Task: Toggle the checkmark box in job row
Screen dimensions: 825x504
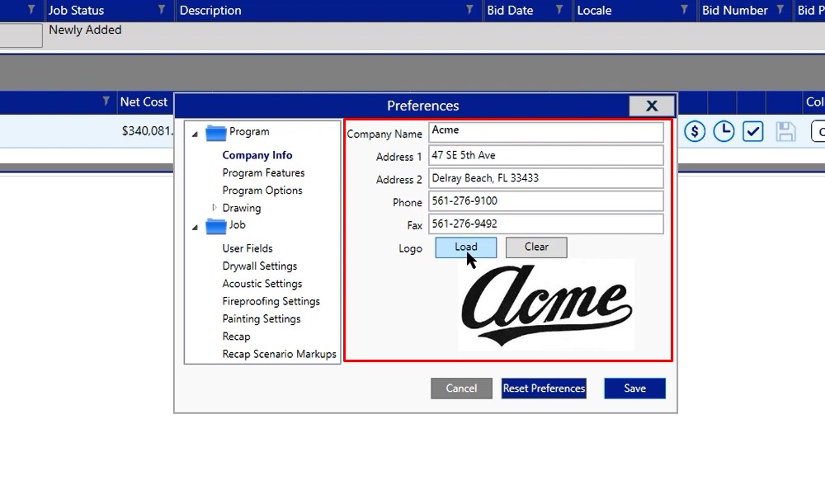Action: tap(752, 131)
